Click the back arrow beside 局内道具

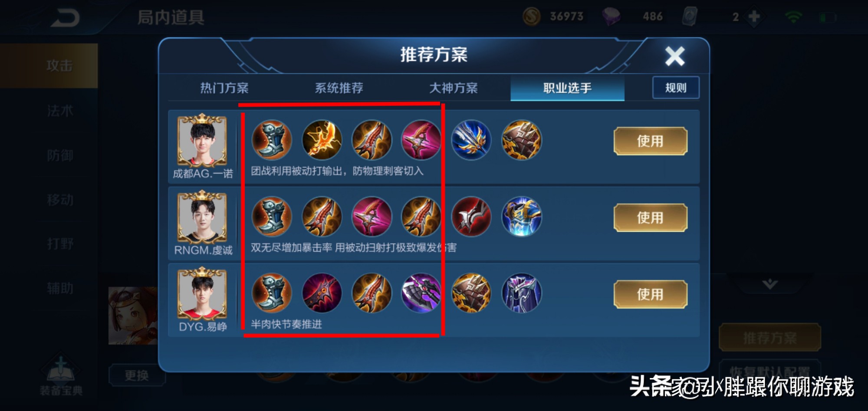65,18
